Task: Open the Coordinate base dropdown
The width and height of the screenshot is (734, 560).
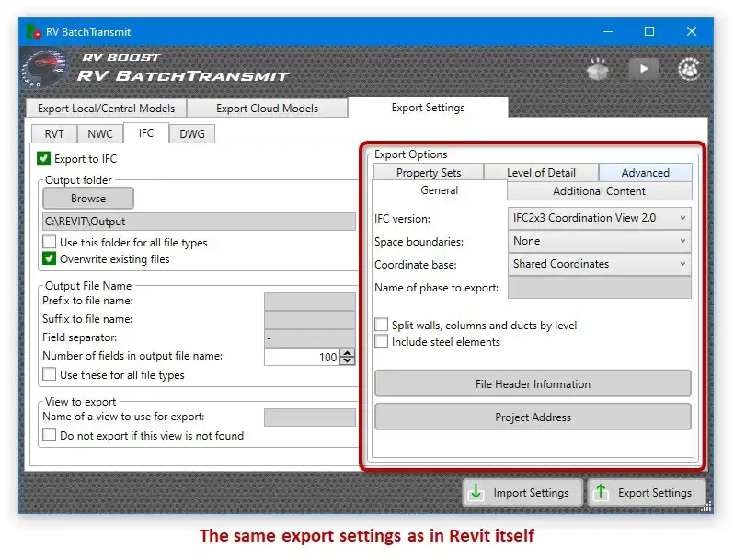Action: [x=599, y=264]
